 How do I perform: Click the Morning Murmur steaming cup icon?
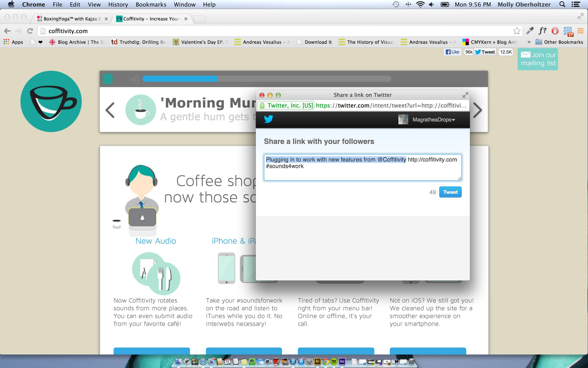click(141, 110)
